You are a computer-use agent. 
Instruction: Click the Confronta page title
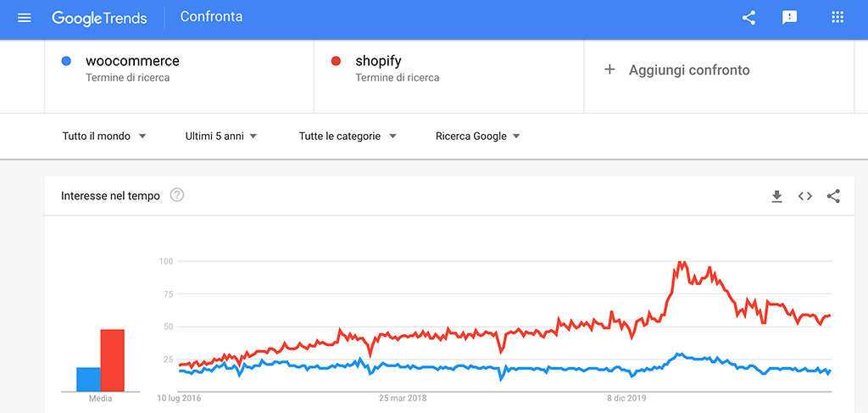[x=211, y=17]
